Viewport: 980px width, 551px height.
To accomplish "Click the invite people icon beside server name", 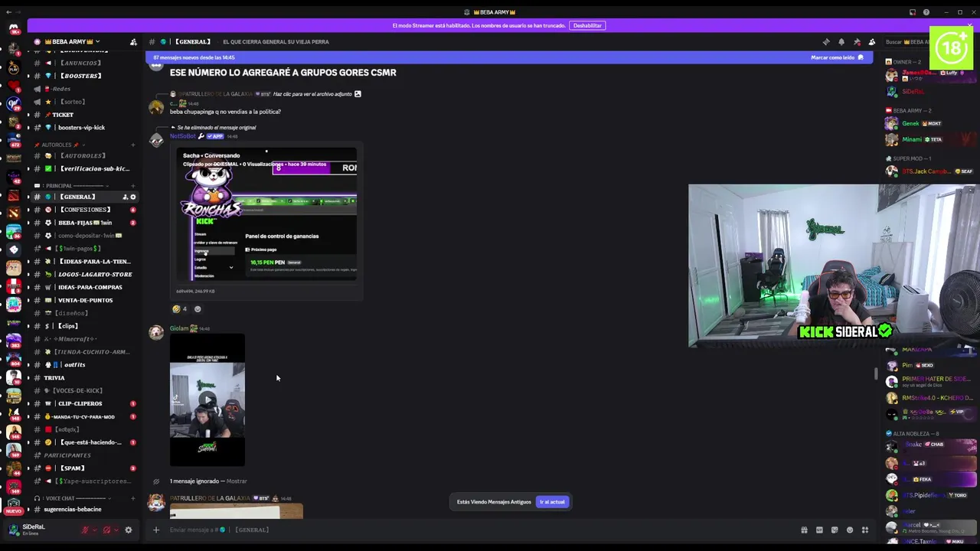I will click(133, 42).
